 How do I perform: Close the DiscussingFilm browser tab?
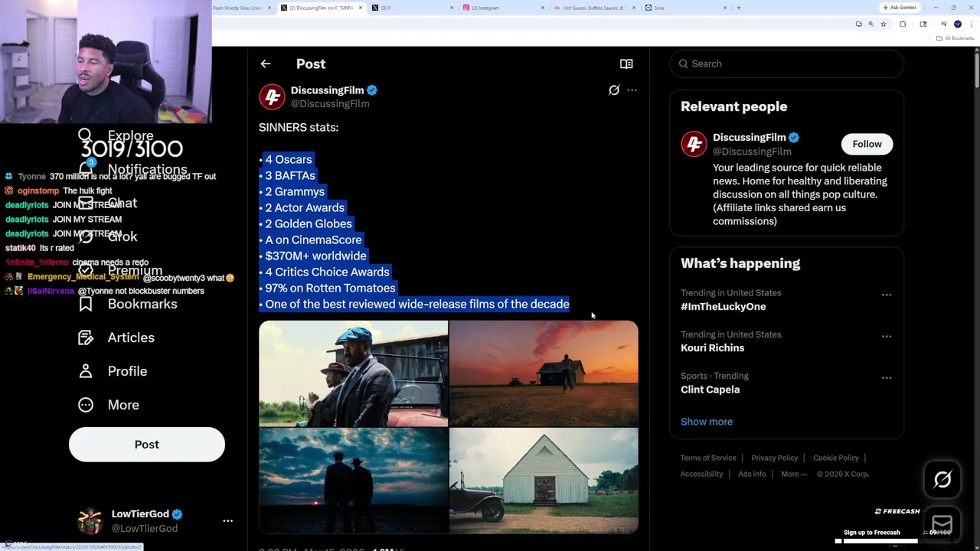point(359,8)
